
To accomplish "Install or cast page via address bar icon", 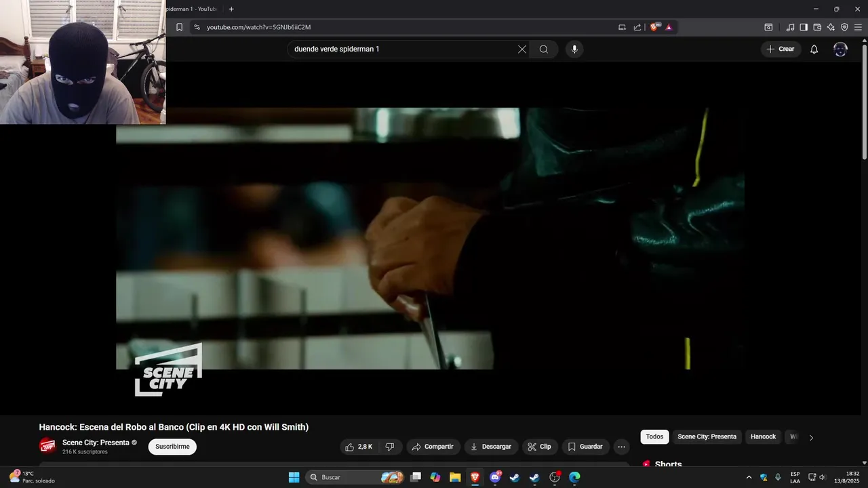I will [x=622, y=27].
